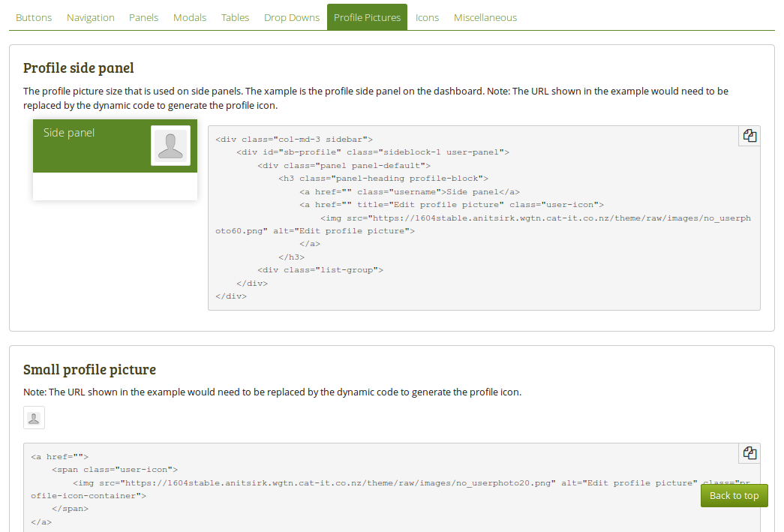The width and height of the screenshot is (784, 532).
Task: Go to the Panels tab
Action: tap(143, 17)
